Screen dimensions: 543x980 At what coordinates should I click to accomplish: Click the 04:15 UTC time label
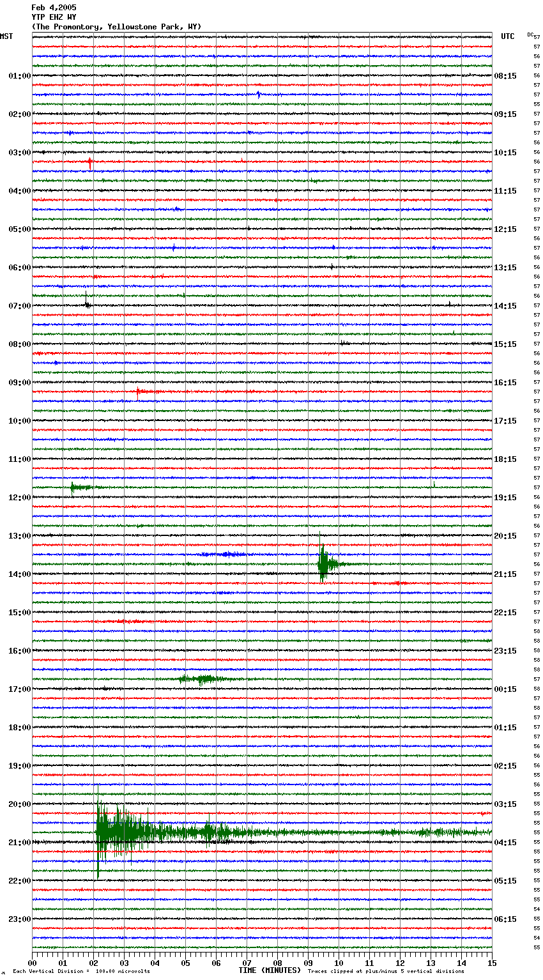click(505, 843)
